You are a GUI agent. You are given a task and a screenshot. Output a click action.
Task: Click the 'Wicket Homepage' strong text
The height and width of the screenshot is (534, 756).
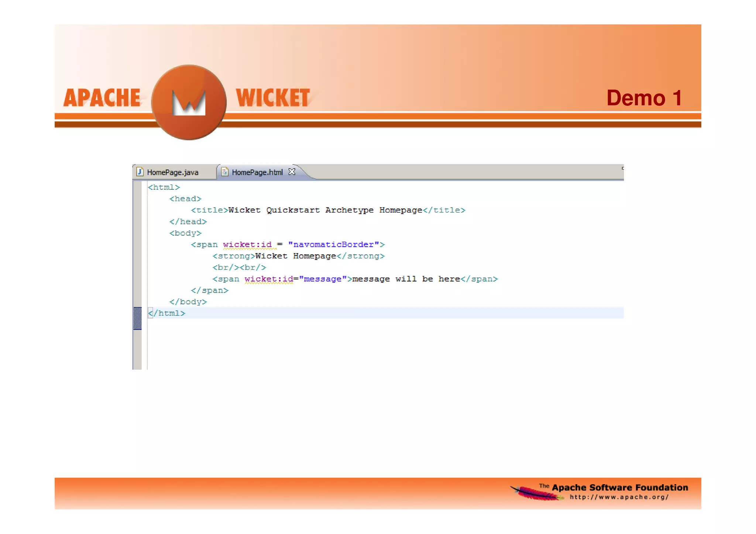[x=296, y=256]
